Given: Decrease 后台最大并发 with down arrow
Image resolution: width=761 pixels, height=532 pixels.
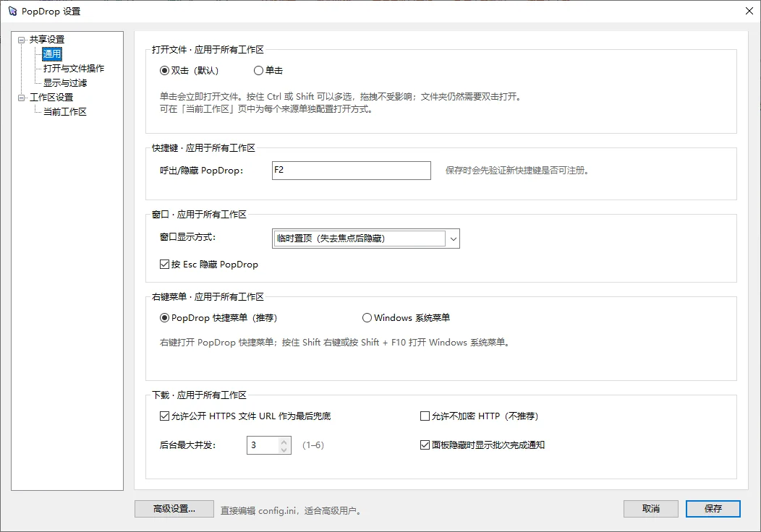Looking at the screenshot, I should pos(284,450).
